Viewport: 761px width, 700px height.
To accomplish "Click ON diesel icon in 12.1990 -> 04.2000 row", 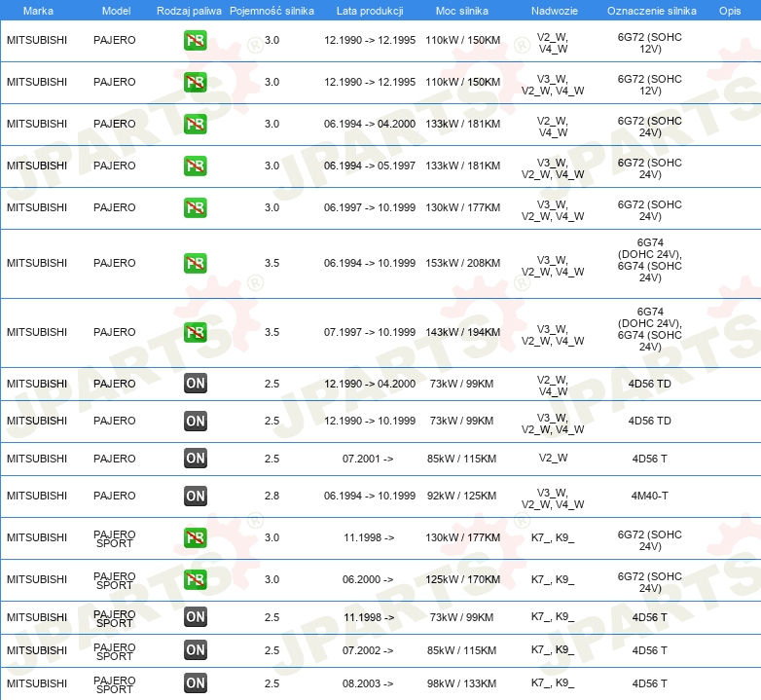I will coord(195,384).
